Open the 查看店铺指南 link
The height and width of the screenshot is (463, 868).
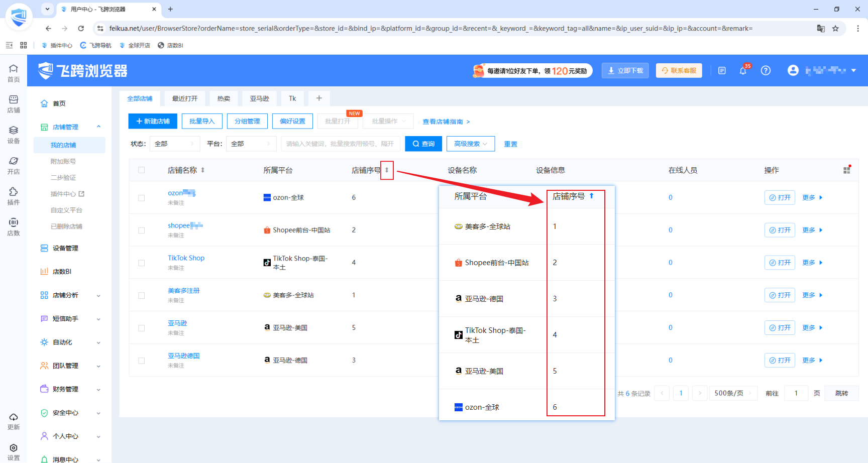446,122
